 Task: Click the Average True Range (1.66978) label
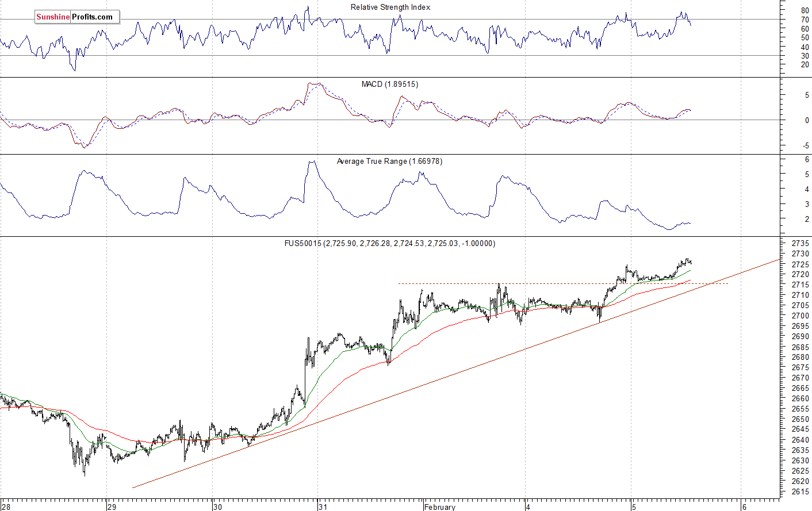(389, 161)
